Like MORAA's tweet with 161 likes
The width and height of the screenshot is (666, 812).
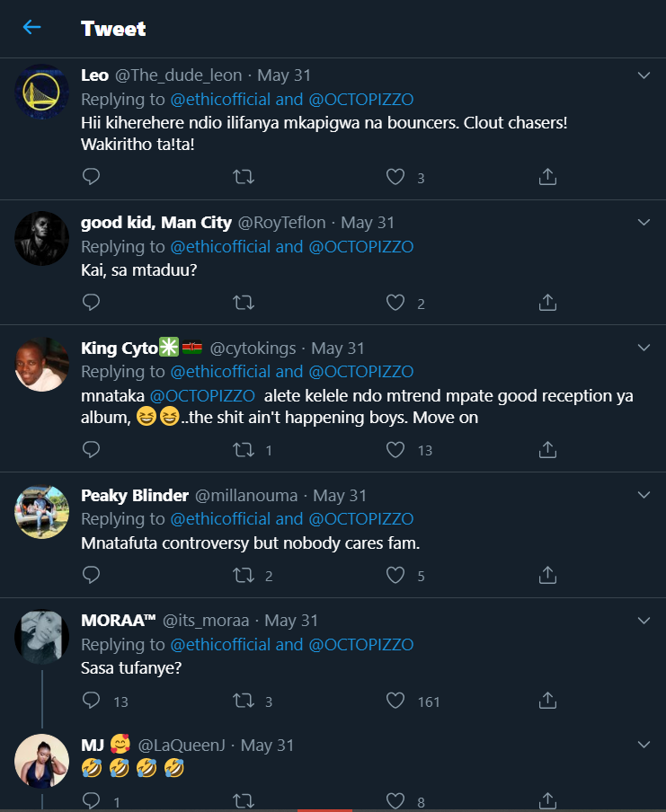click(395, 701)
